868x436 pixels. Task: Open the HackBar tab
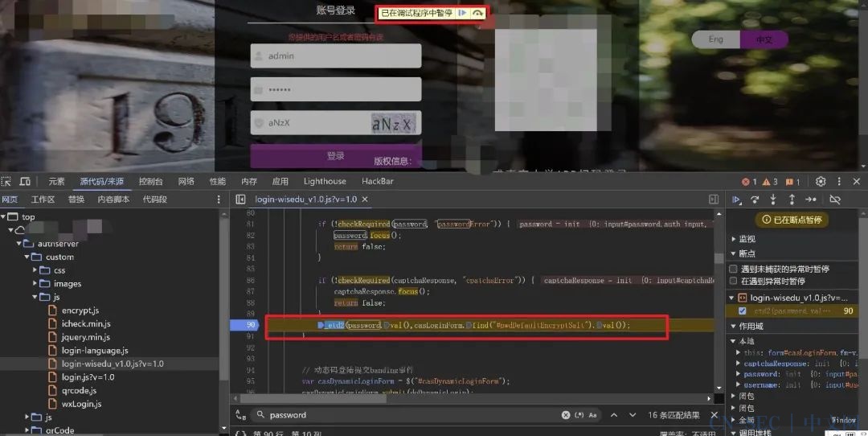click(378, 181)
